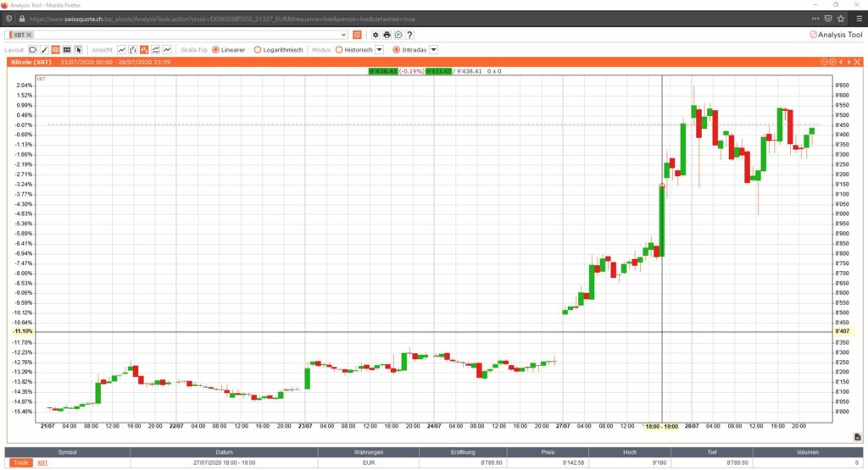Choose the cursor pointer layout tool

tap(78, 50)
